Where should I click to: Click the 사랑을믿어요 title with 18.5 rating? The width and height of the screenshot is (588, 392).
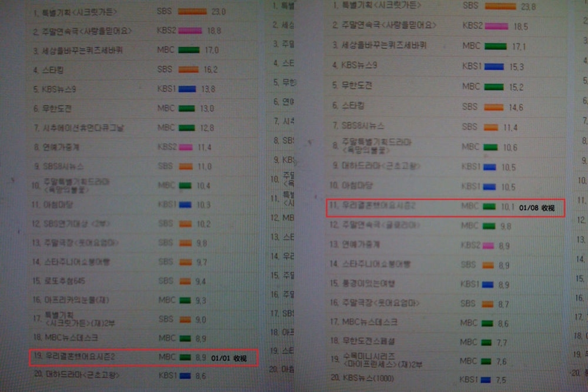coord(389,25)
